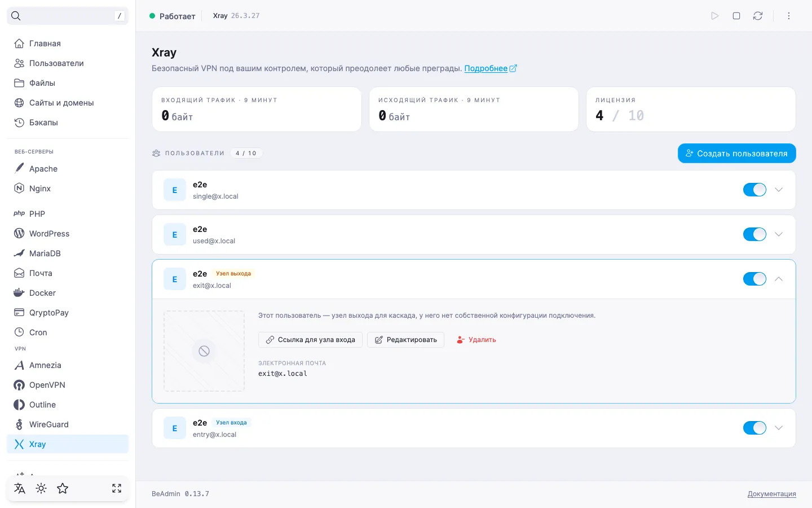Click the Почта mail envelope icon
The image size is (812, 508).
(x=19, y=273)
